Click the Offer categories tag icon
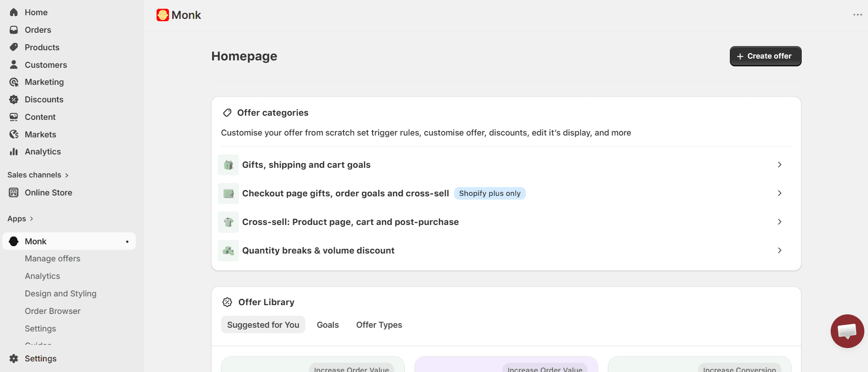Image resolution: width=868 pixels, height=372 pixels. (227, 113)
